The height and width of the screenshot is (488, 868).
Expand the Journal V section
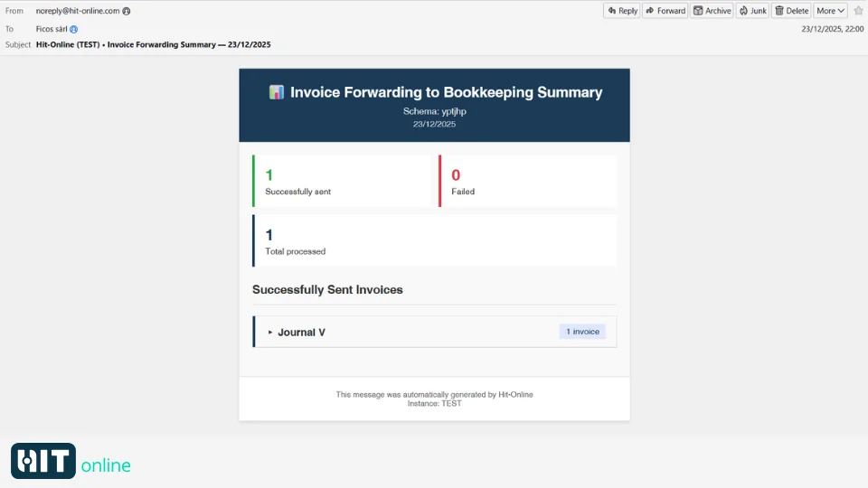[301, 333]
